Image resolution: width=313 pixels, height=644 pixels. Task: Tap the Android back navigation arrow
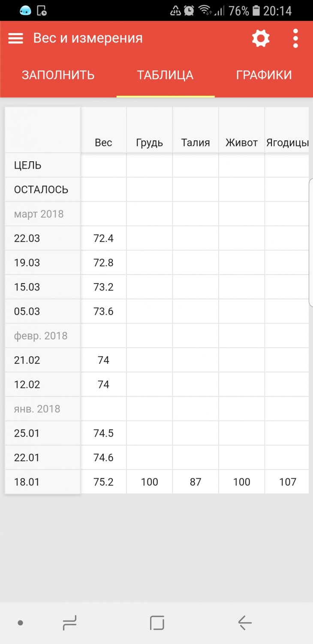(x=244, y=623)
